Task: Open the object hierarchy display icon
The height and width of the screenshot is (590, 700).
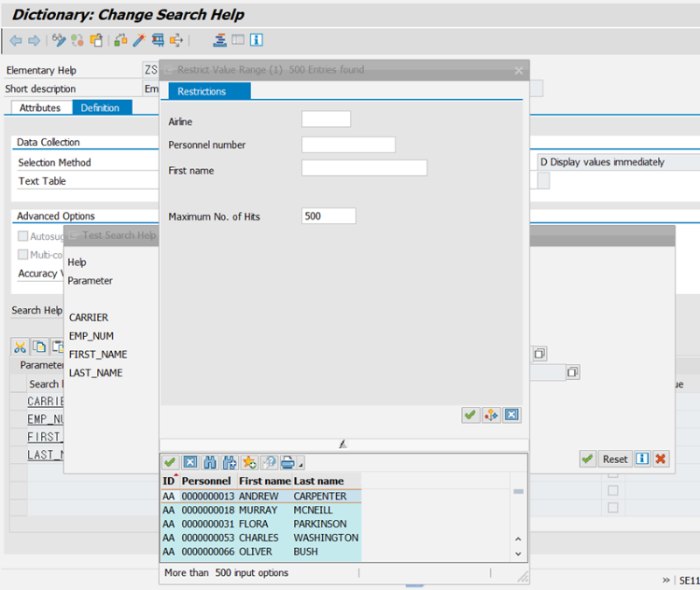Action: (220, 40)
